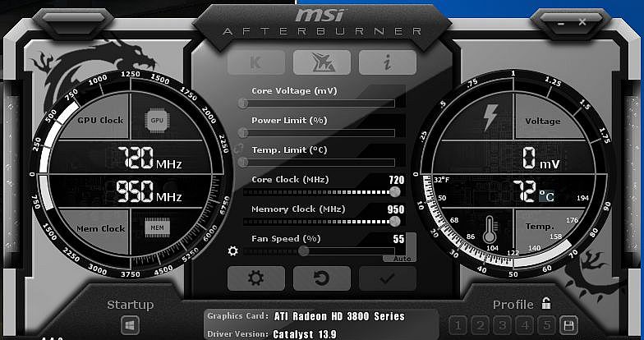Click the 32°F marking on the temperature gauge
Viewport: 644px width, 340px height.
[442, 180]
